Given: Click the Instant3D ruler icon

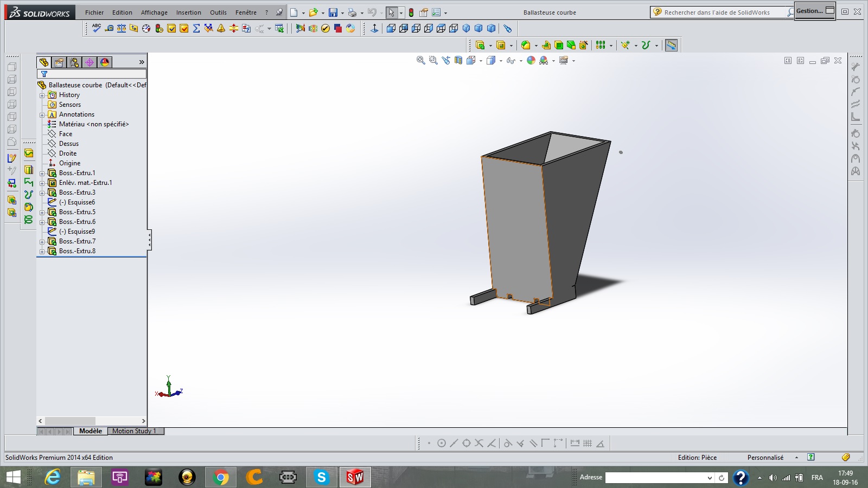Looking at the screenshot, I should pyautogui.click(x=671, y=45).
